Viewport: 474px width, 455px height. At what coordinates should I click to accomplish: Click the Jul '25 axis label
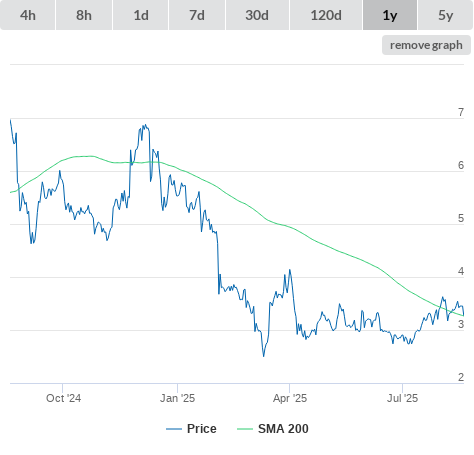[402, 398]
